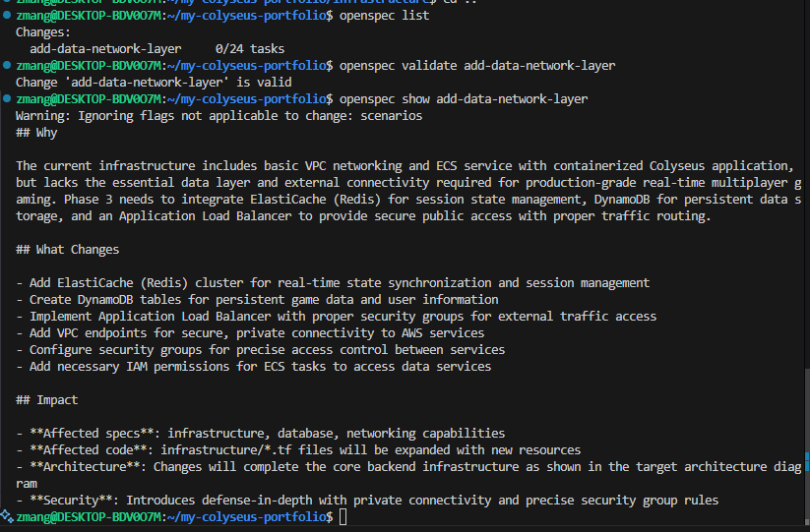Click '~/my-colyseus-portfolio' path in the last prompt
810x532 pixels.
[x=246, y=516]
